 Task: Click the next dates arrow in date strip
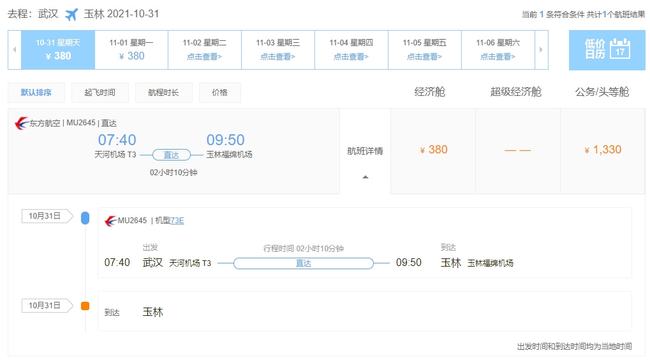point(541,50)
